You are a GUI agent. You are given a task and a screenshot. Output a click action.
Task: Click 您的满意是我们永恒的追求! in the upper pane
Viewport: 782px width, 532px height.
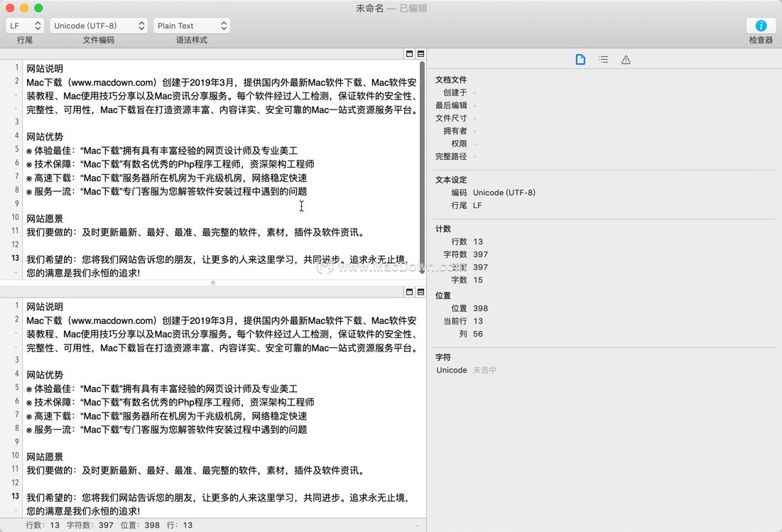click(83, 273)
